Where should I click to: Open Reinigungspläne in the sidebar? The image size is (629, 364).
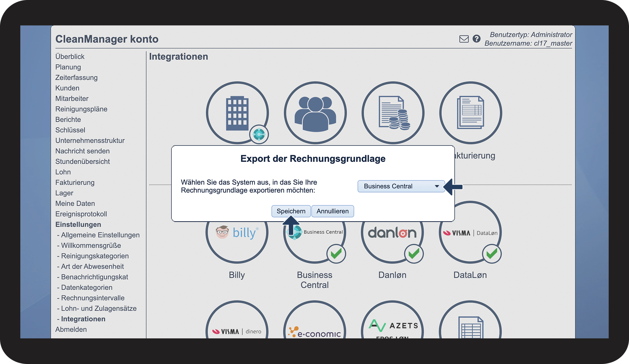(x=81, y=109)
